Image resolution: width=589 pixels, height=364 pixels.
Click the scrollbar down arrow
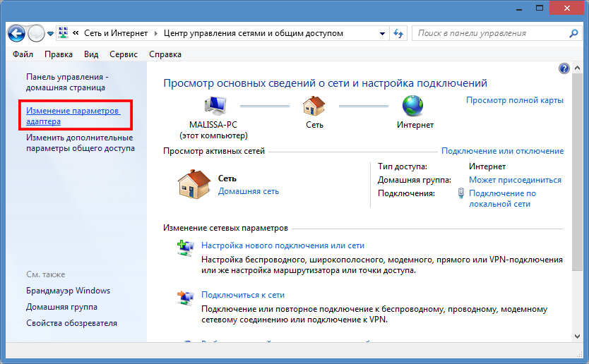(x=578, y=336)
